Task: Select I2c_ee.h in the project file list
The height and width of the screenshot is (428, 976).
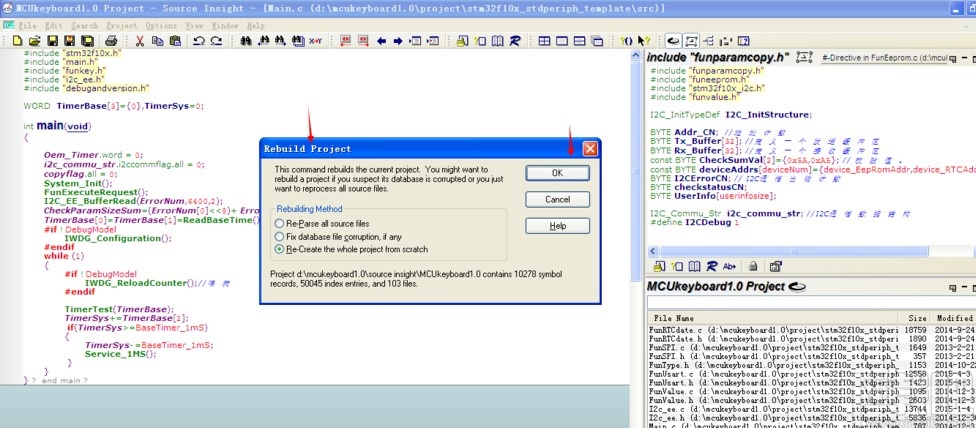Action: (x=774, y=418)
